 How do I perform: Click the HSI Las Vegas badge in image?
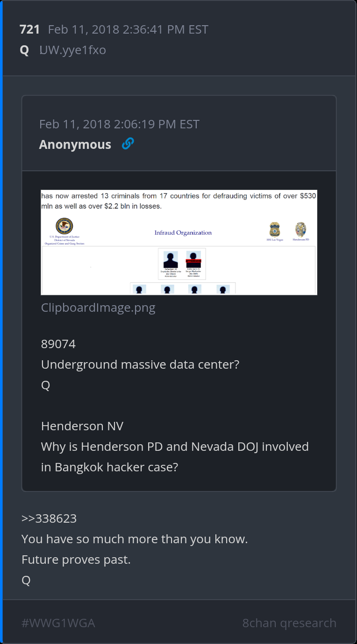pyautogui.click(x=274, y=229)
